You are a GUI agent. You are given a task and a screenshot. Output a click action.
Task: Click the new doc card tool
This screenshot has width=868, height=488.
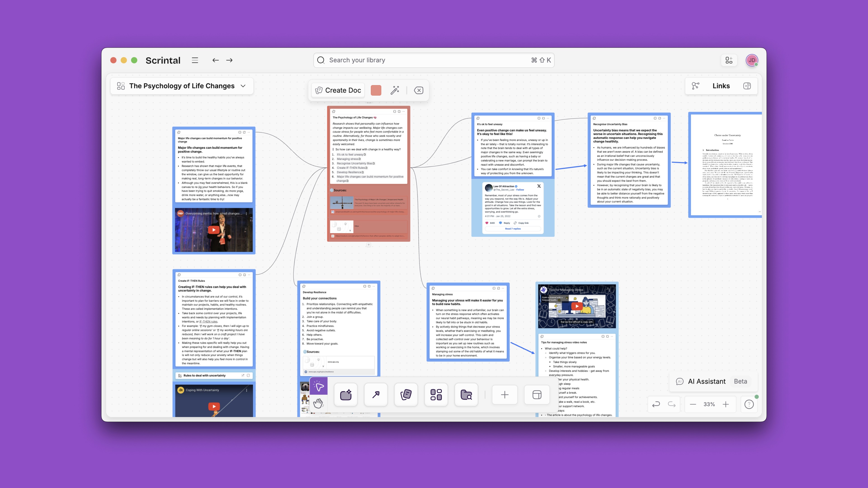pyautogui.click(x=406, y=395)
